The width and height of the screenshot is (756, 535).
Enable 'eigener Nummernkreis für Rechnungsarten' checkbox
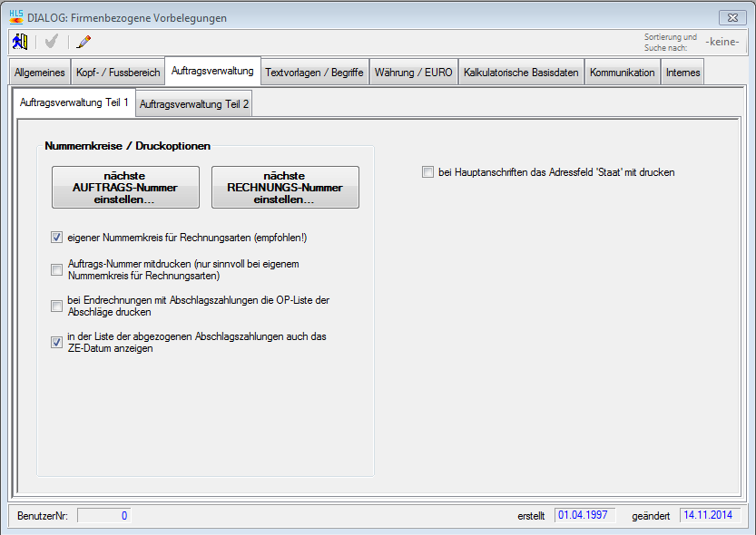pyautogui.click(x=57, y=238)
